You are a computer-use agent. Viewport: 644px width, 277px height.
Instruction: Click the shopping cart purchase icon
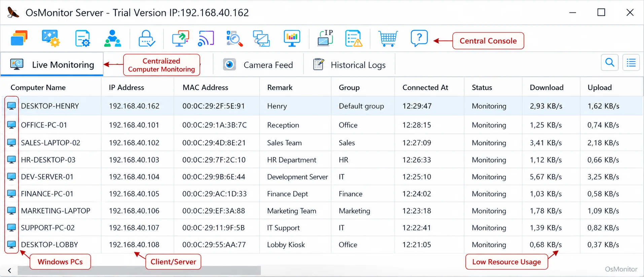(388, 38)
